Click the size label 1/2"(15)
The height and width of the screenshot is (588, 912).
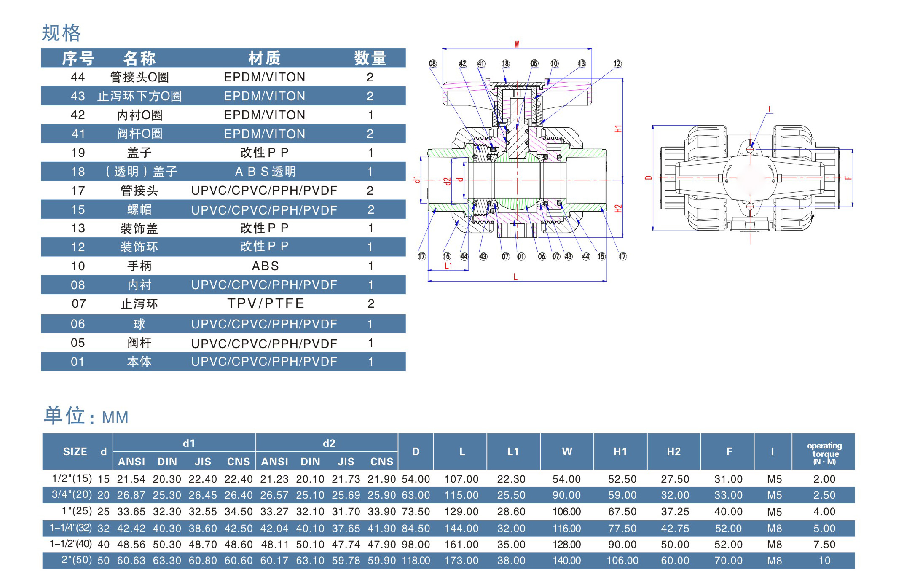[72, 478]
